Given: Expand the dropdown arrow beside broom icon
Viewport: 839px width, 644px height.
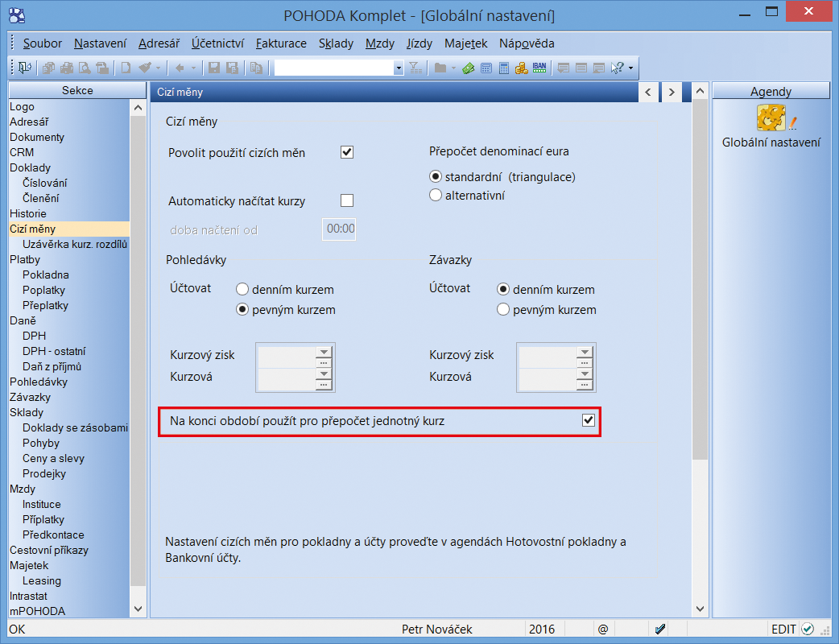Looking at the screenshot, I should pos(158,68).
